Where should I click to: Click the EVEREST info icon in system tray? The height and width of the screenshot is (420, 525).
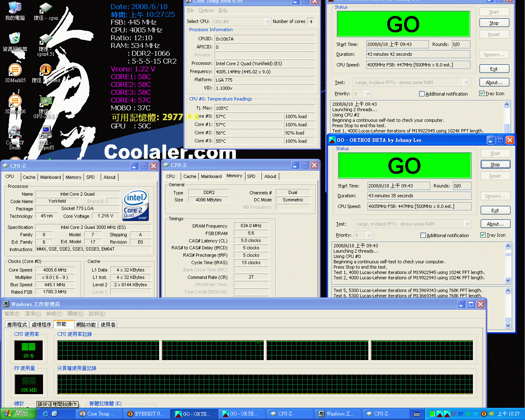[x=484, y=414]
